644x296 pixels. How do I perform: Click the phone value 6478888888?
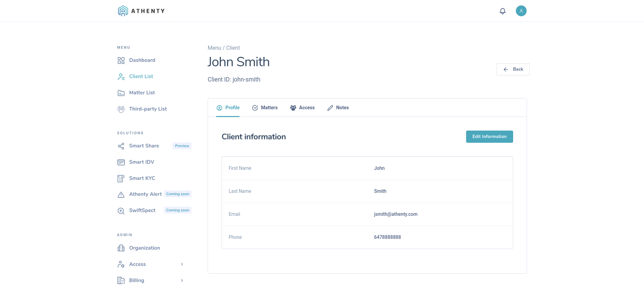387,237
